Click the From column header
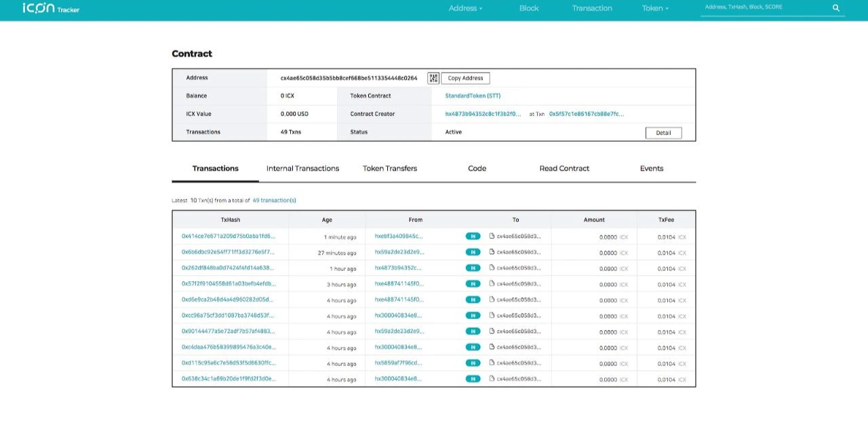868x425 pixels. tap(416, 219)
